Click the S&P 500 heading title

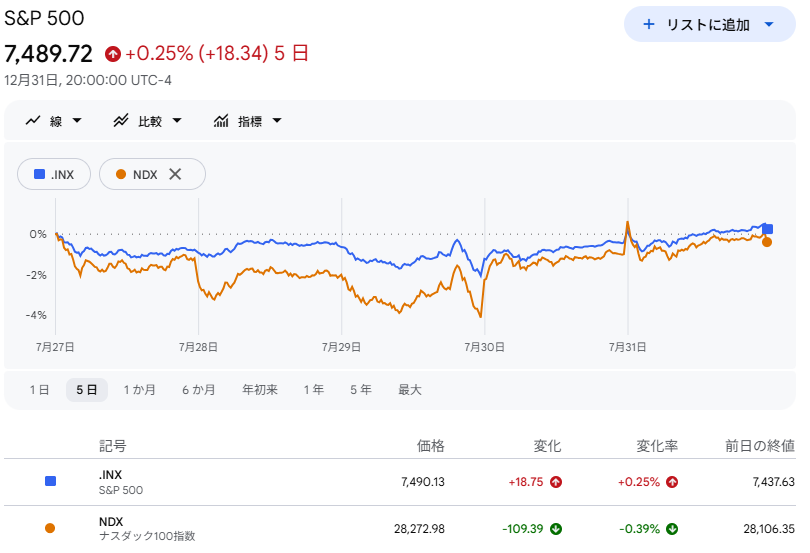tap(44, 18)
